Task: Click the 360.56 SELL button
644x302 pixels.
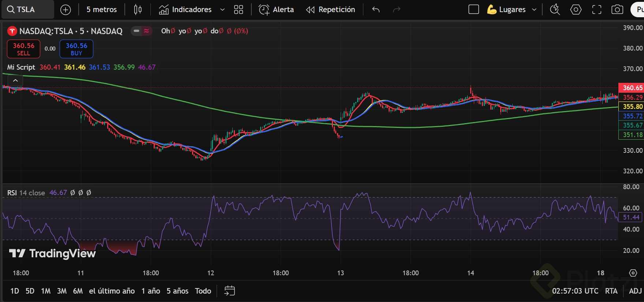Action: [23, 49]
